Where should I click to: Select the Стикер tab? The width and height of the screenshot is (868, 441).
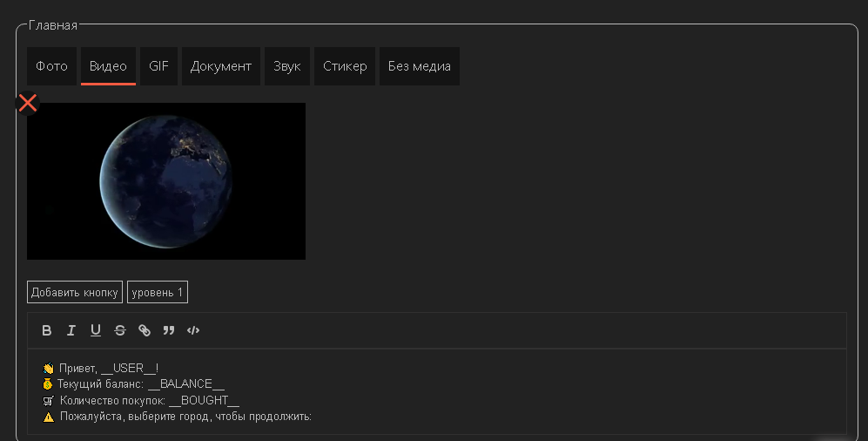345,66
